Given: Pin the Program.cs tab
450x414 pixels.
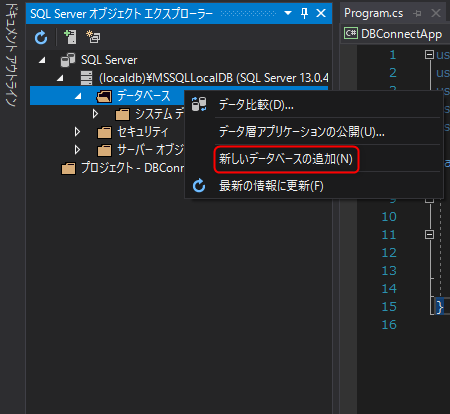Looking at the screenshot, I should 417,13.
